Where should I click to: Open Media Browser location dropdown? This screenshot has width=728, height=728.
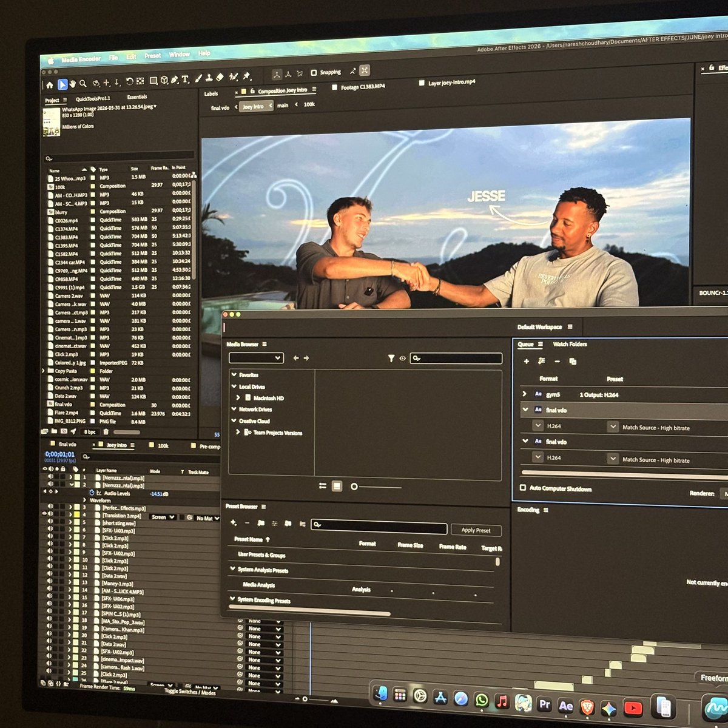click(x=256, y=358)
